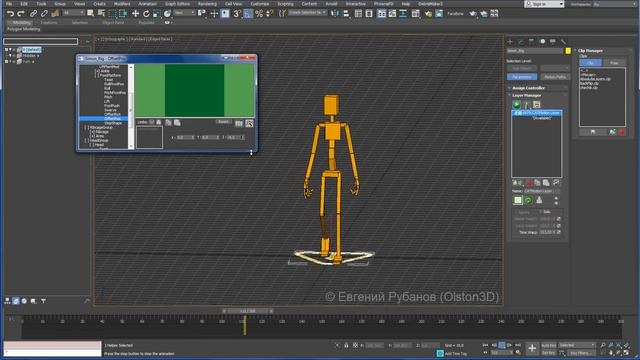Activate the Unlink Selection tool

click(x=44, y=14)
